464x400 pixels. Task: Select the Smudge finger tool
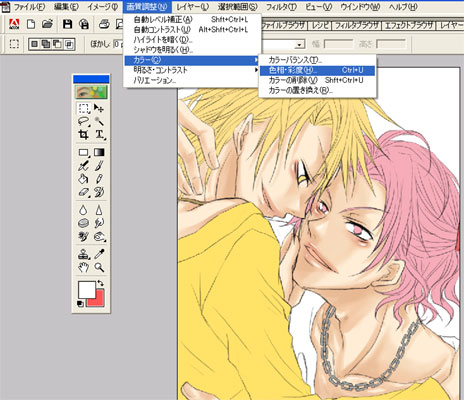coord(99,223)
